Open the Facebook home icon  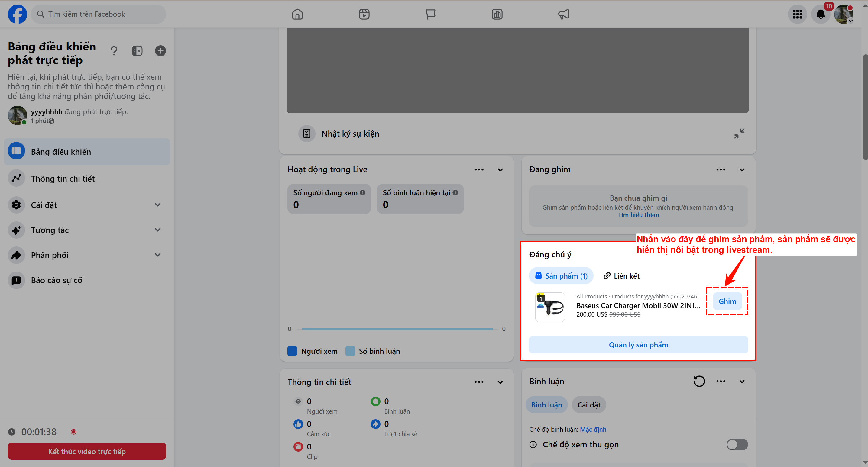(297, 14)
